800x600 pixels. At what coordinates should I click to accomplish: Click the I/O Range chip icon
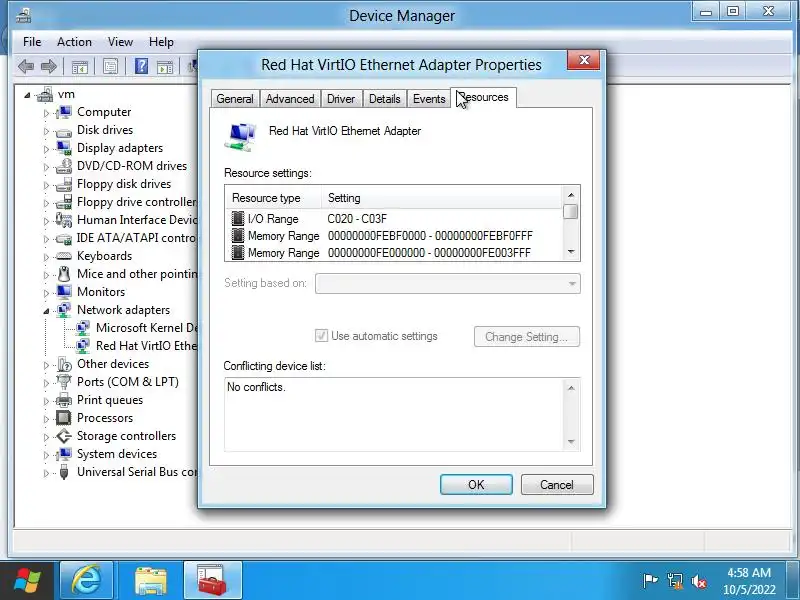click(x=238, y=219)
